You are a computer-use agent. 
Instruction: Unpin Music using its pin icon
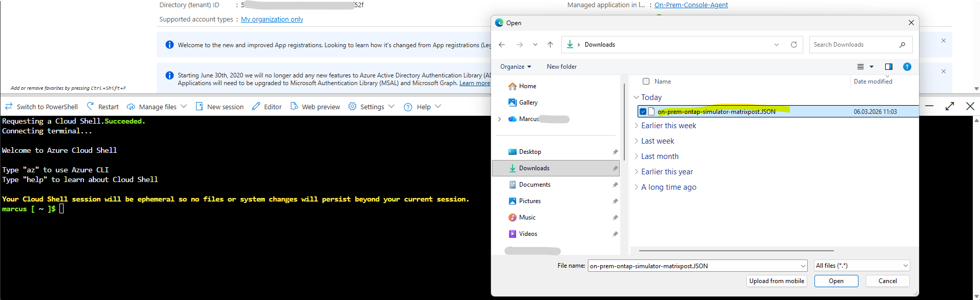point(615,217)
